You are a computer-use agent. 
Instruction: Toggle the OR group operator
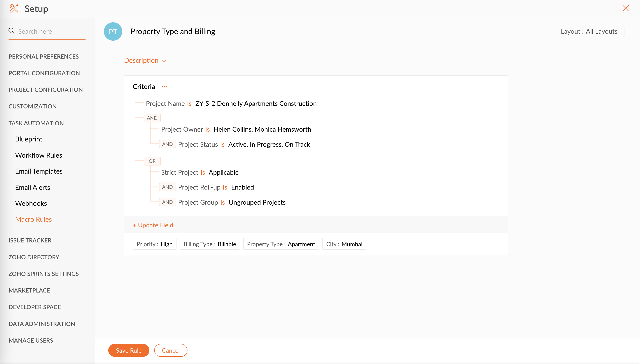click(x=152, y=161)
